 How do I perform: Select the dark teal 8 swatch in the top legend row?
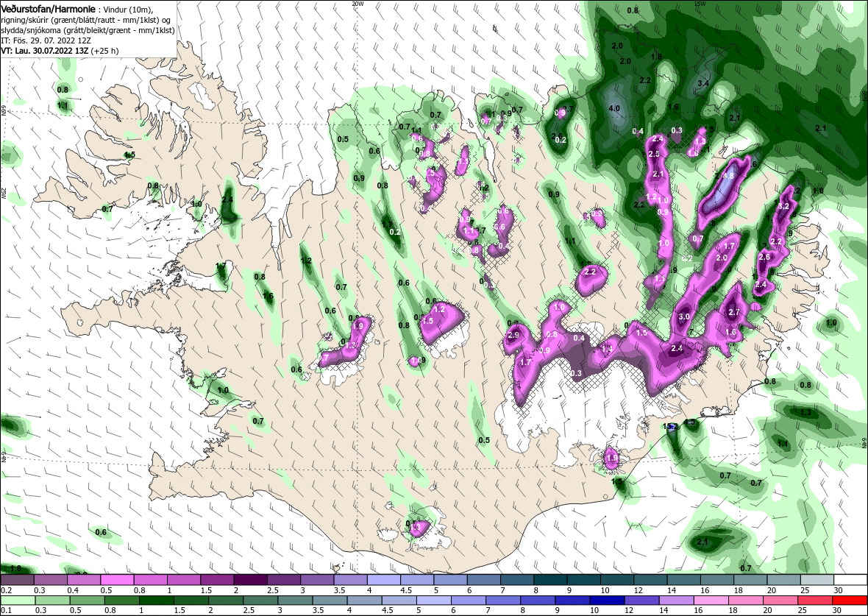tap(551, 579)
